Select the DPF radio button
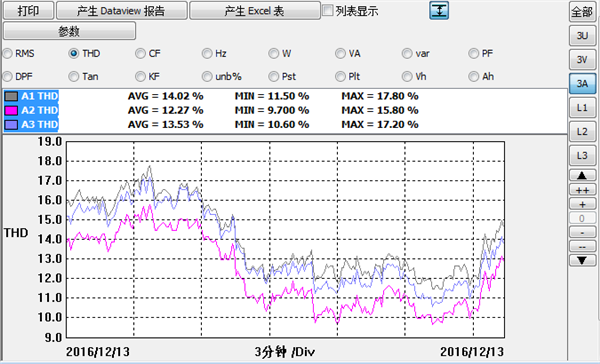Viewport: 600px width, 364px height. pyautogui.click(x=8, y=77)
